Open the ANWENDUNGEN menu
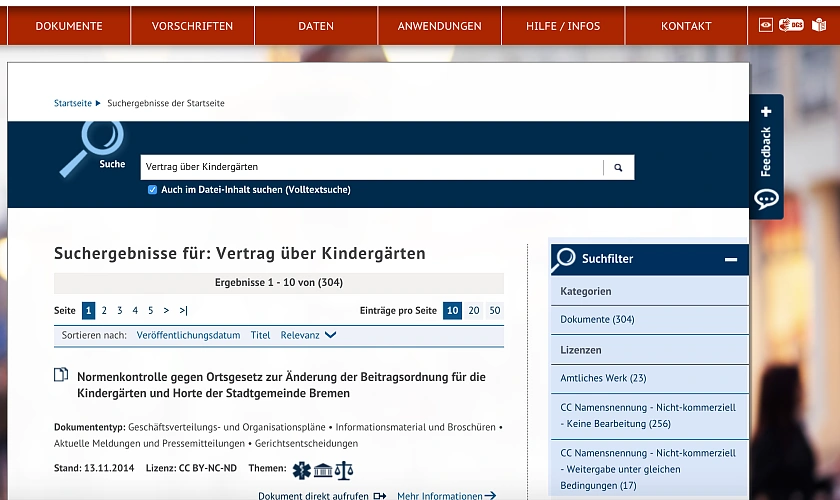Viewport: 840px width, 500px height. coord(439,26)
